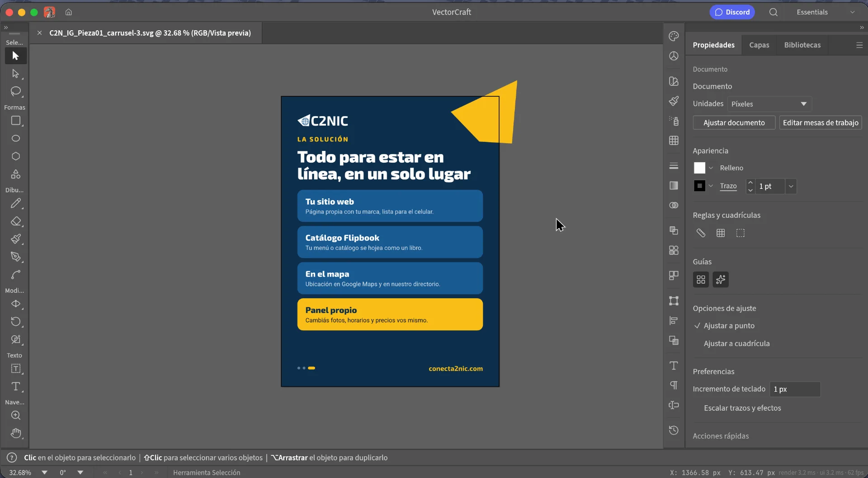The height and width of the screenshot is (478, 868).
Task: Toggle smart guides sparkle icon
Action: [x=721, y=280]
